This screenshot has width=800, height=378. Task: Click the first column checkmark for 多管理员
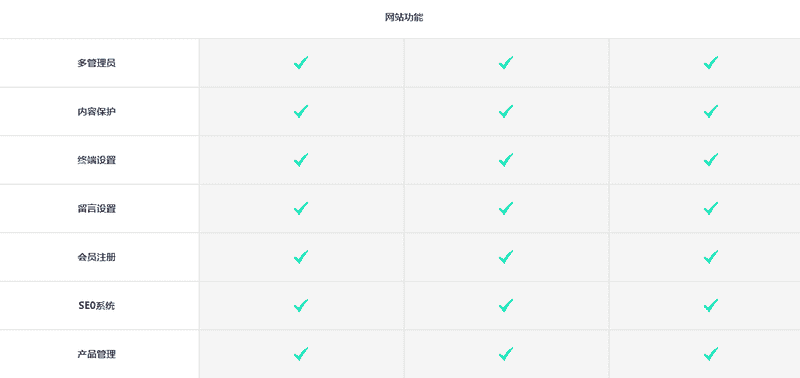point(301,63)
